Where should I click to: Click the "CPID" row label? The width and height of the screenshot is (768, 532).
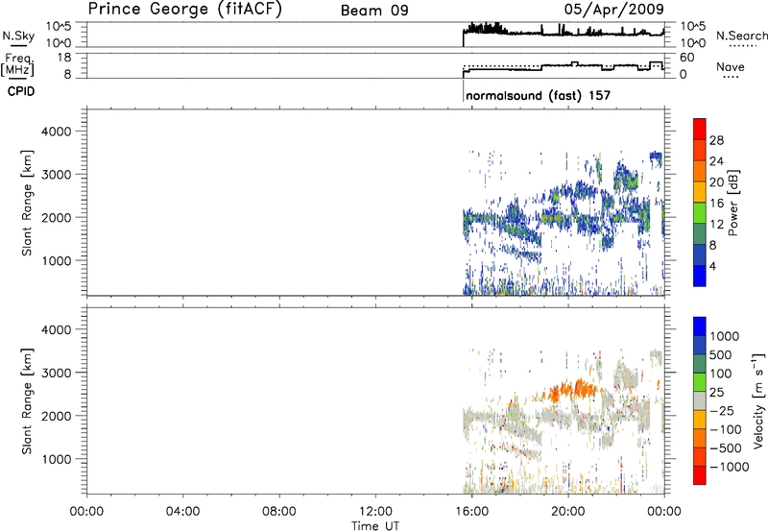click(x=21, y=91)
